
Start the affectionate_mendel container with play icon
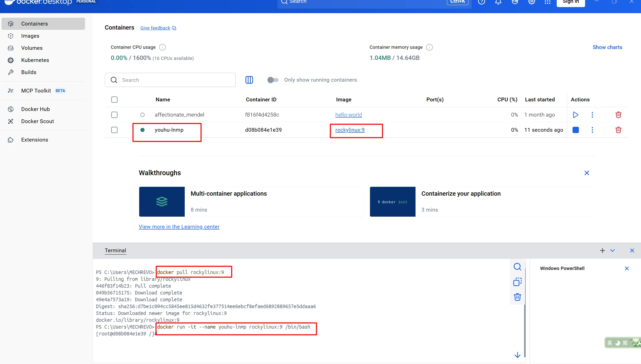tap(575, 115)
